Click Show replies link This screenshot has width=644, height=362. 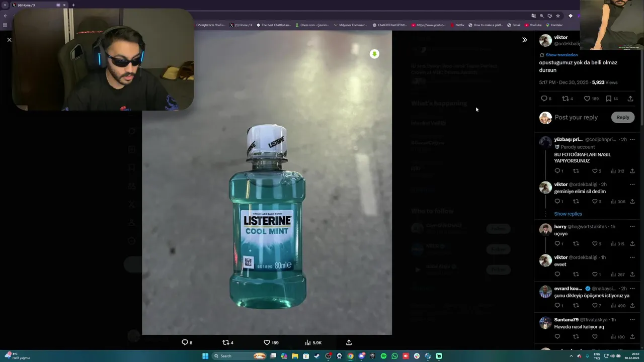coord(568,214)
